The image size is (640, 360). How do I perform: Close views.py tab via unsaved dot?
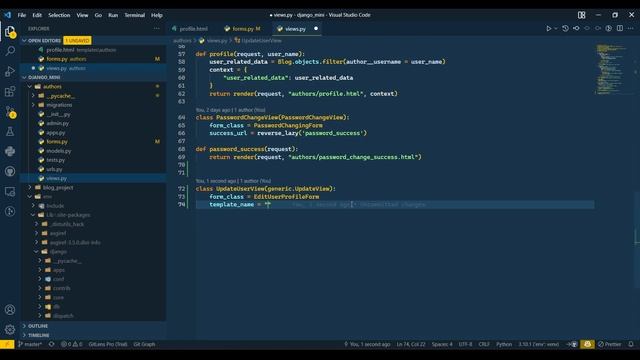(x=316, y=29)
